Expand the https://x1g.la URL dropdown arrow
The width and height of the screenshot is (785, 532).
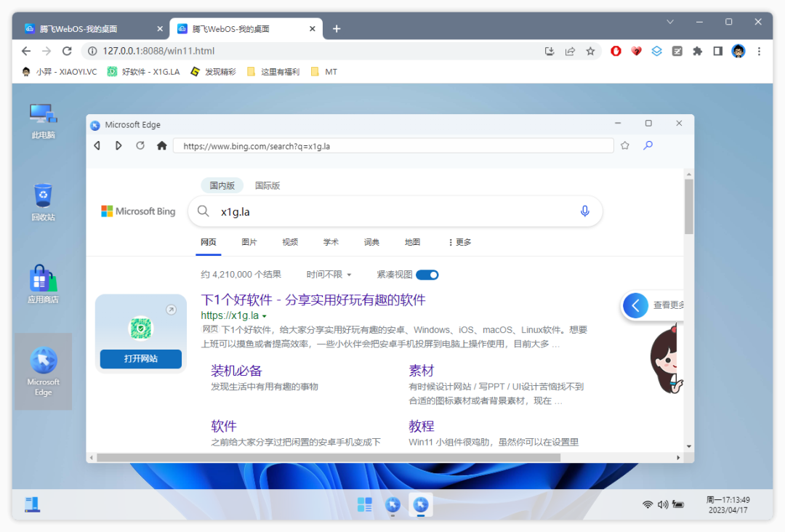pos(265,316)
